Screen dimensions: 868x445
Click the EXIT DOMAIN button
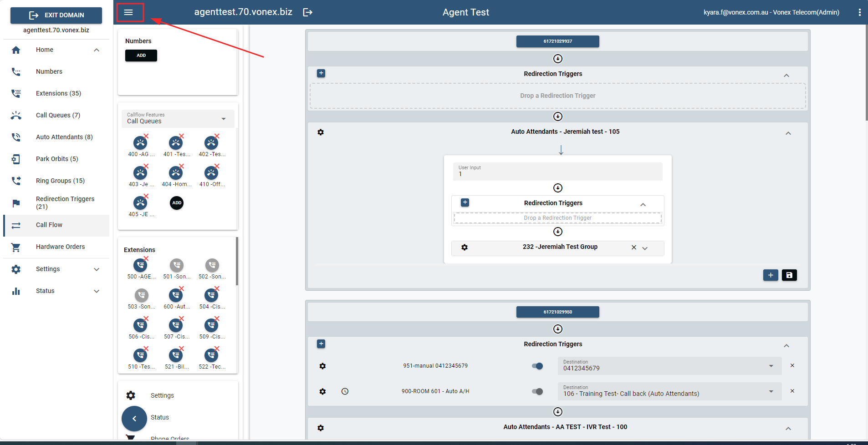click(56, 15)
